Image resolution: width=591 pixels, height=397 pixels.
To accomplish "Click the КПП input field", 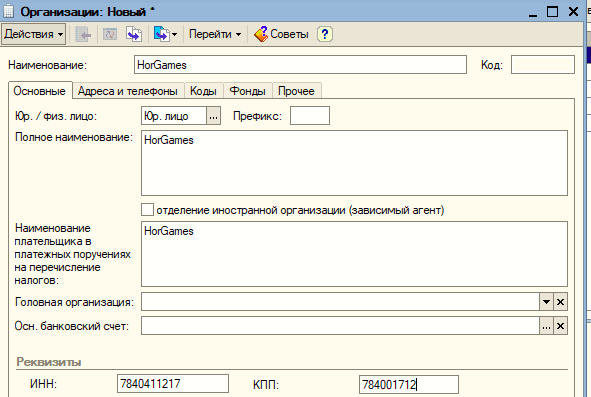I will coord(409,385).
